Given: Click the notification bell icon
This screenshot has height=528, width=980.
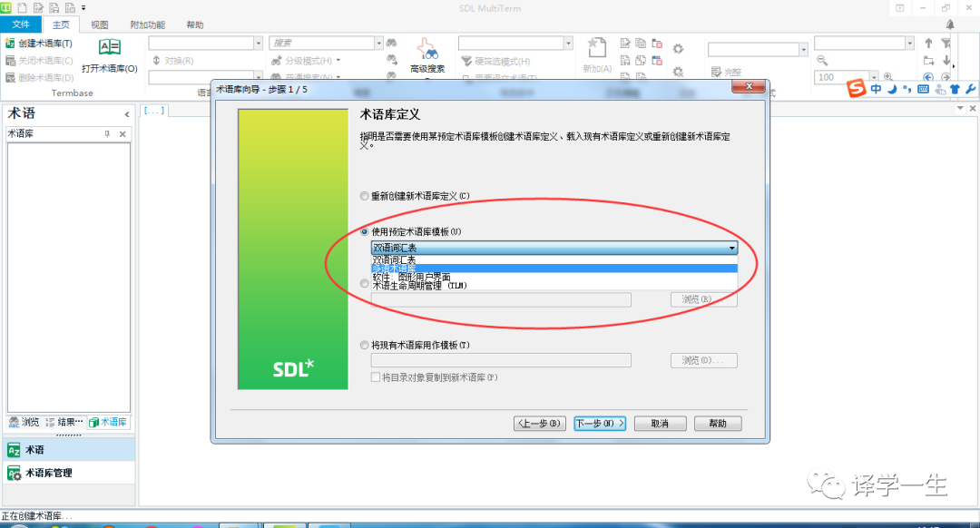Looking at the screenshot, I should (950, 24).
